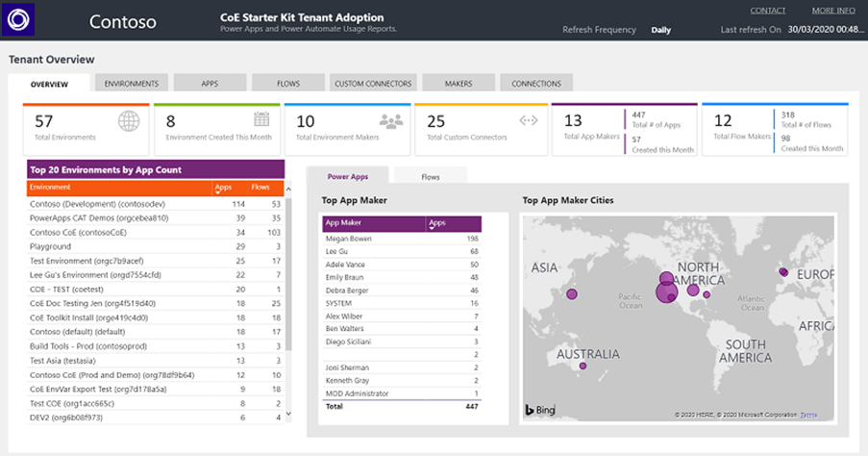
Task: Open the Makers tab
Action: tap(459, 84)
